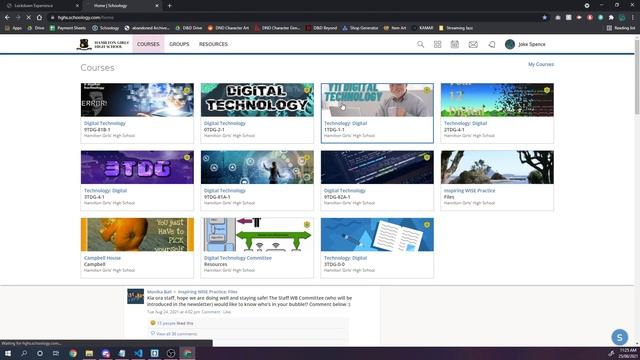This screenshot has height=360, width=640.
Task: Click the Hamilton Girls' High School logo
Action: point(102,44)
